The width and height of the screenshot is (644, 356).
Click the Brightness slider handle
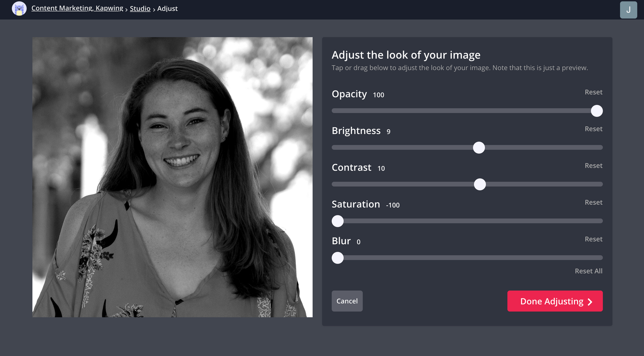[479, 147]
